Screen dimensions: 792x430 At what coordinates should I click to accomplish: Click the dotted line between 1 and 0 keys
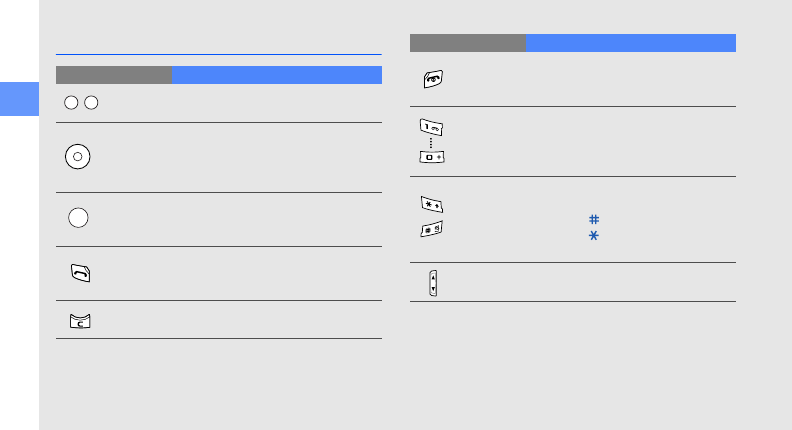431,144
